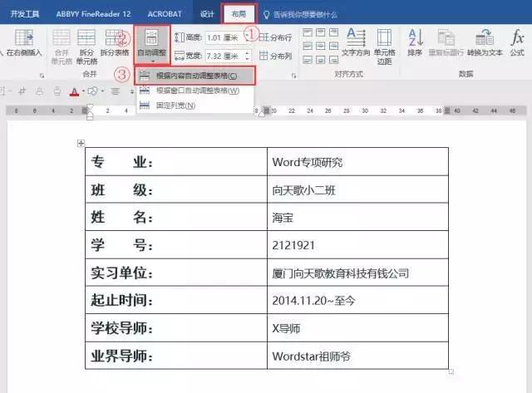This screenshot has height=393, width=532.
Task: Select Align Center Right cell alignment icon
Action: click(x=334, y=47)
